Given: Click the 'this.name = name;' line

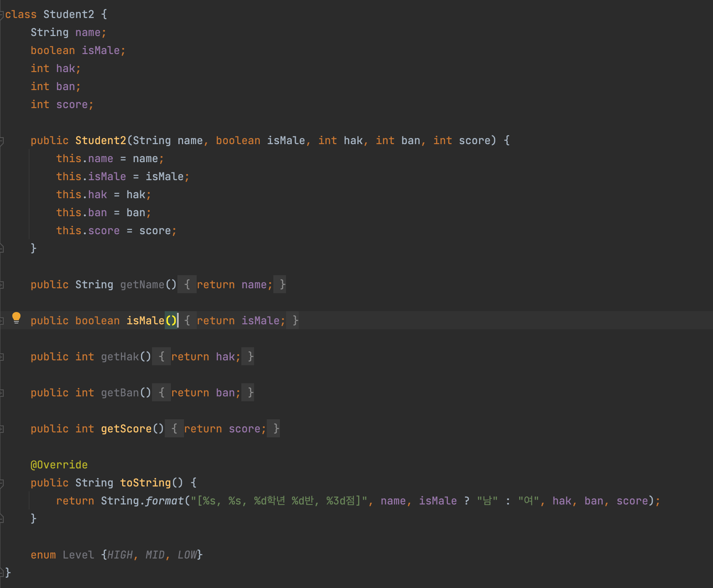Looking at the screenshot, I should click(110, 158).
